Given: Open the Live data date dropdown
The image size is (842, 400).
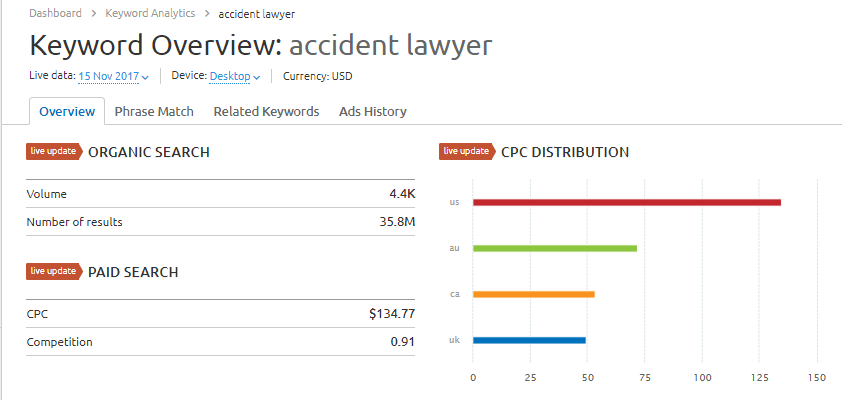Looking at the screenshot, I should (x=113, y=76).
